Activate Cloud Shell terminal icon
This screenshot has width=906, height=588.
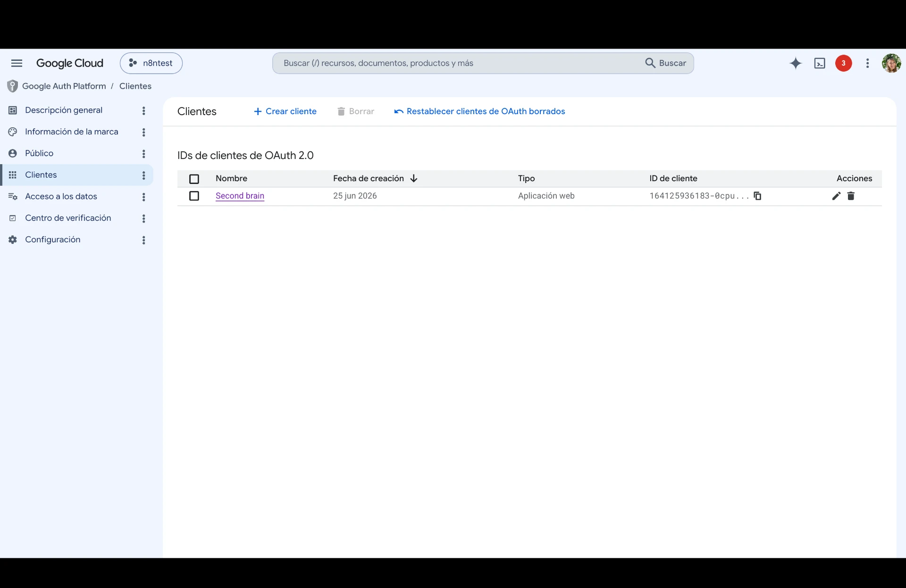(820, 63)
